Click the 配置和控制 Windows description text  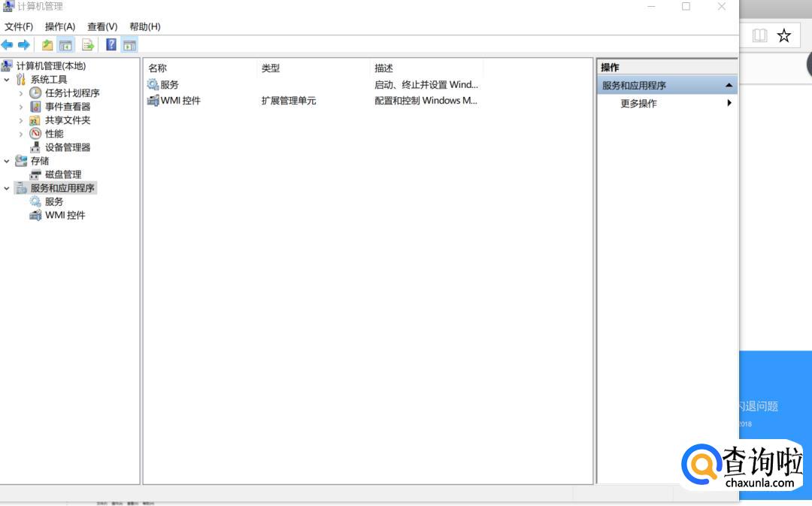tap(425, 101)
